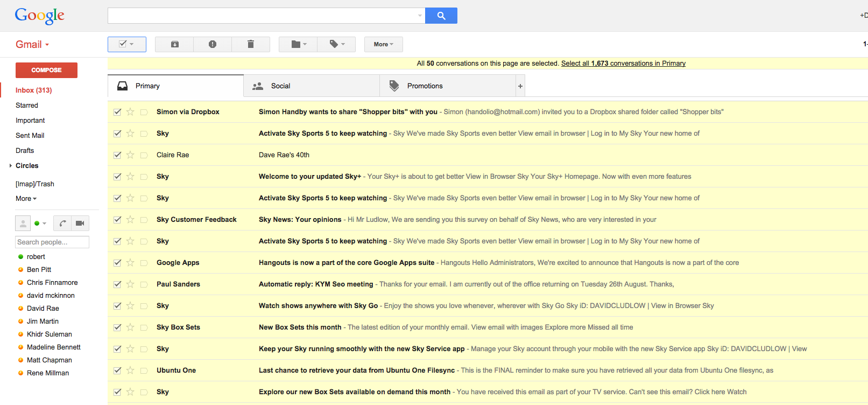Select all 1,673 conversations in Primary
868x405 pixels.
(623, 64)
